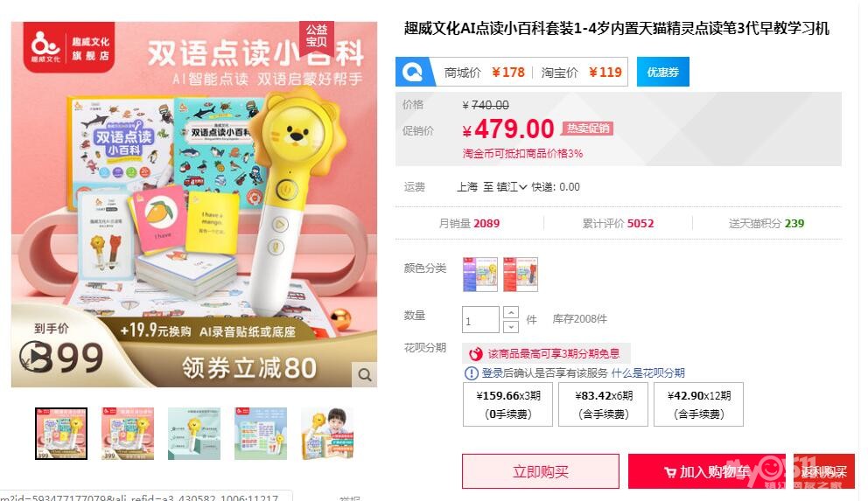Click the price-compare search logo icon
This screenshot has height=501, width=868.
(413, 72)
